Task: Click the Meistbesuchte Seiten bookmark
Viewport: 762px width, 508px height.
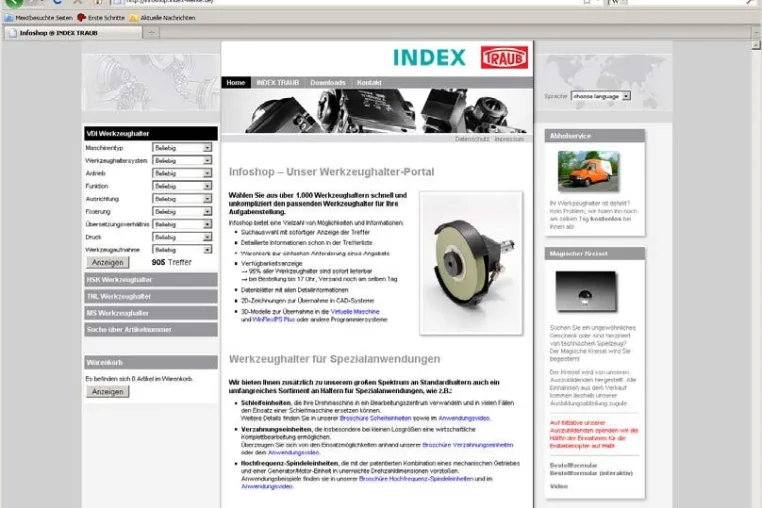Action: tap(38, 18)
